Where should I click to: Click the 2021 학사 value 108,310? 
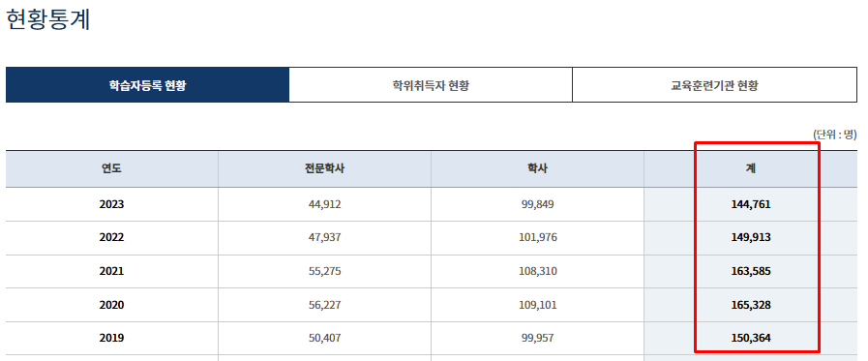click(x=537, y=271)
